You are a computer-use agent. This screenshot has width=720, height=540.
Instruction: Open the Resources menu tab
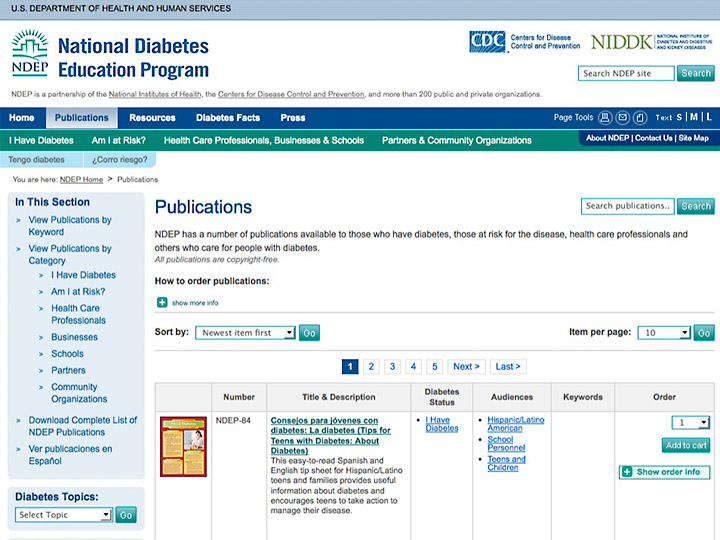click(x=152, y=118)
